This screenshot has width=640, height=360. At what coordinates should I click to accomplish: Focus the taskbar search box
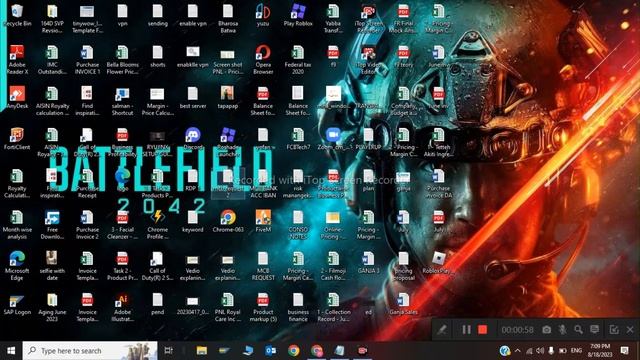[90, 351]
